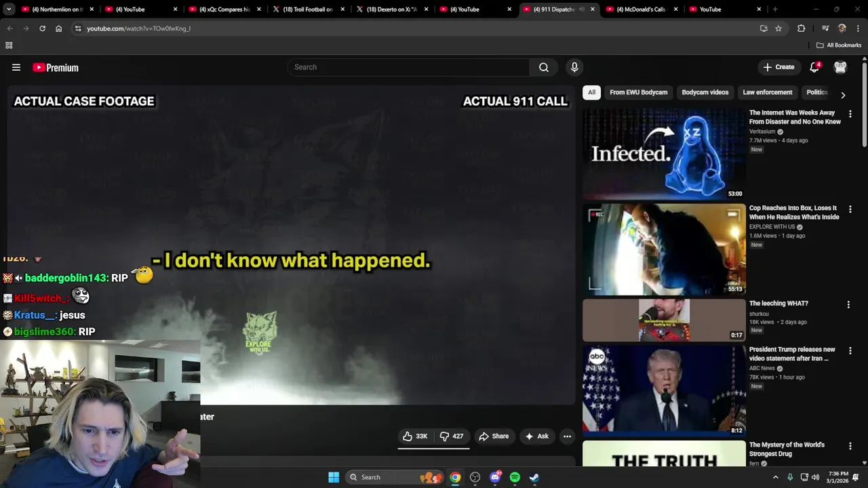Open the ABC News Trump thumbnail
The image size is (868, 488).
tap(664, 390)
